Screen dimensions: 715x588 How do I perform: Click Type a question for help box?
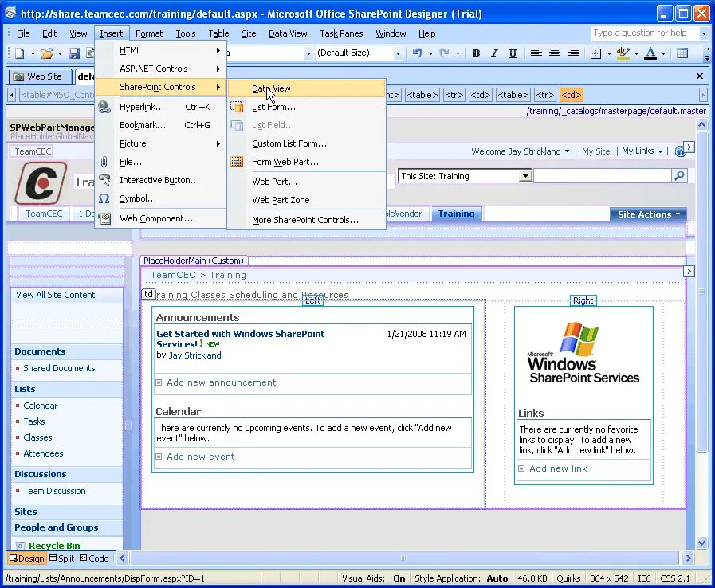tap(644, 33)
